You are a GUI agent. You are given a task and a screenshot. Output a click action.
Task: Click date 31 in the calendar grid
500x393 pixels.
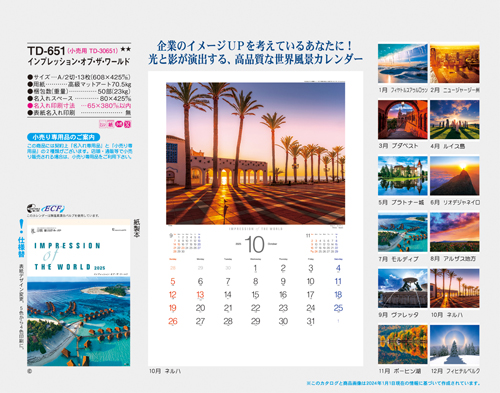[x=310, y=322]
